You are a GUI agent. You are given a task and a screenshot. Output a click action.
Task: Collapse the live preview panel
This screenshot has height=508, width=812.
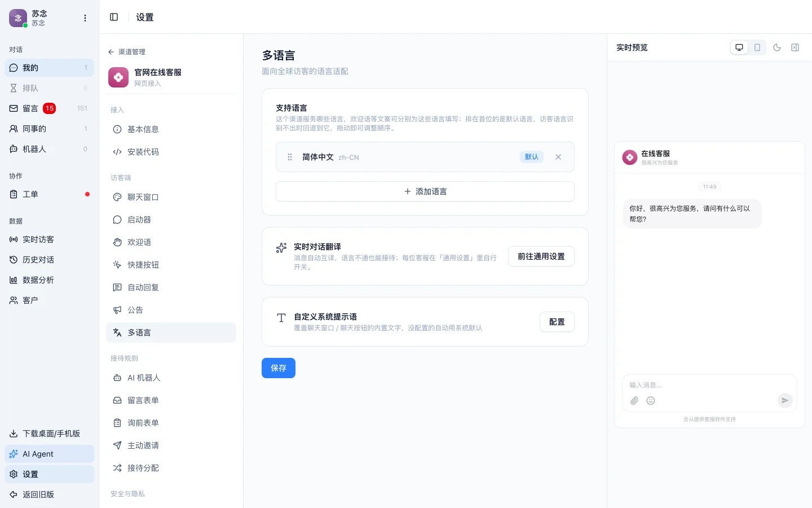coord(795,47)
